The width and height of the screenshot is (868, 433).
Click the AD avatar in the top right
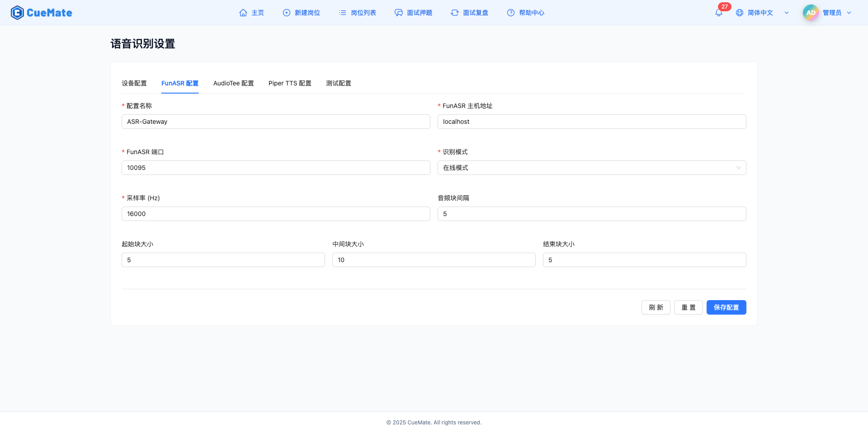pyautogui.click(x=811, y=12)
